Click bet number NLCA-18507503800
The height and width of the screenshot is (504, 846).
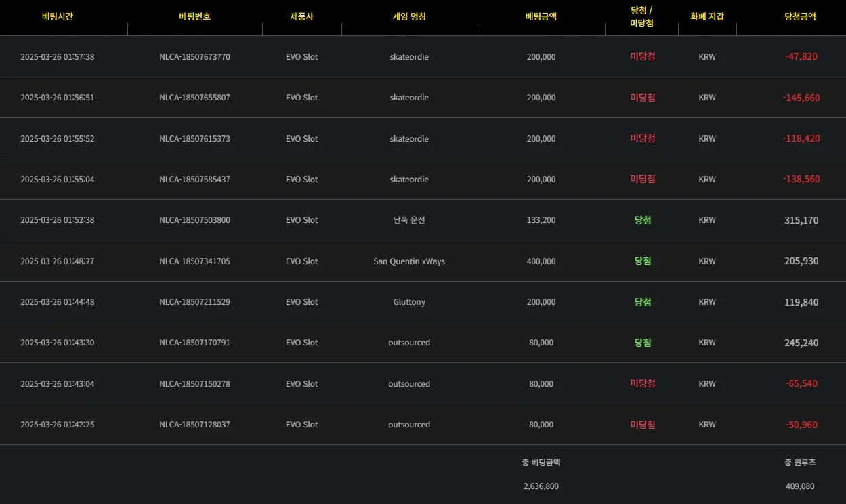click(x=194, y=220)
